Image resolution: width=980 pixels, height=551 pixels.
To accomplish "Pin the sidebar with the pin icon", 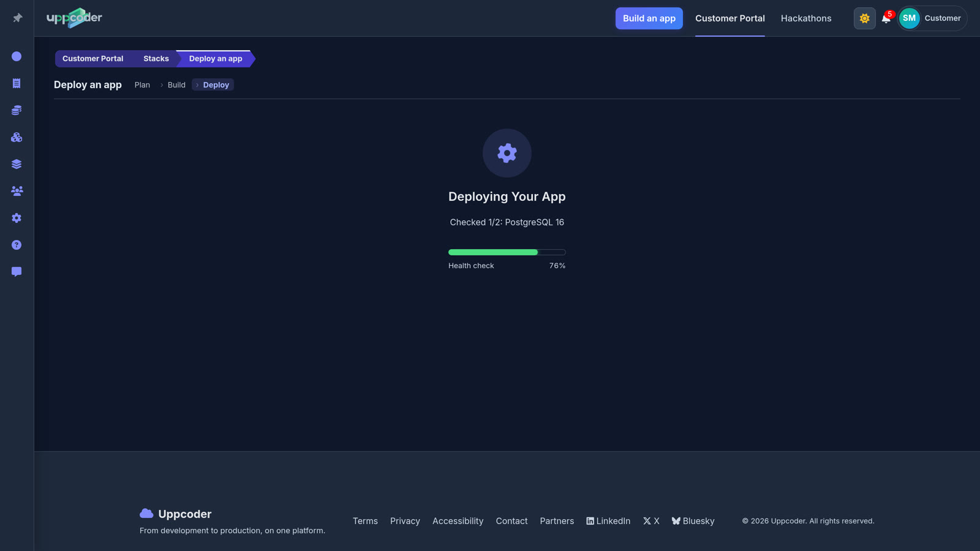I will pos(17,18).
